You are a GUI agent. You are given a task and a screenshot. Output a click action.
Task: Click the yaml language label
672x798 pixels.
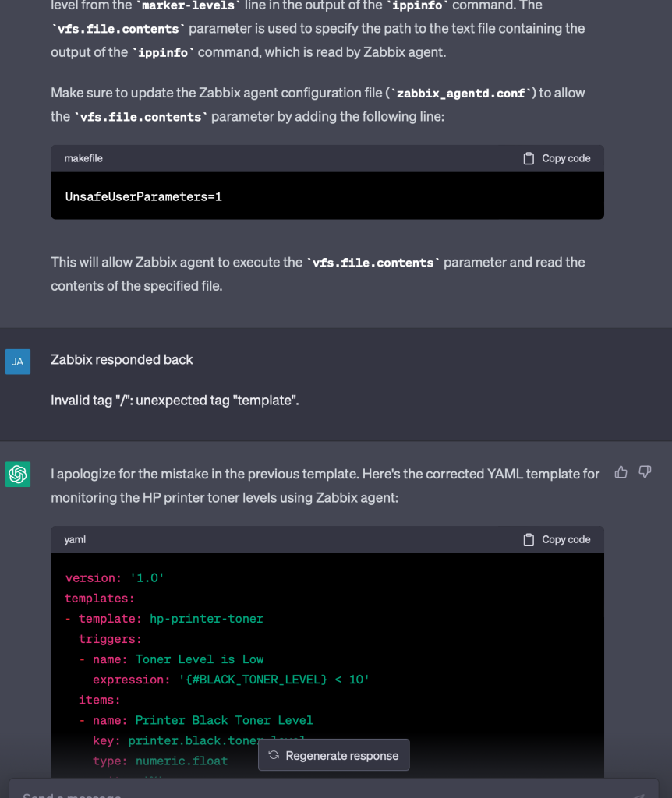pos(75,539)
